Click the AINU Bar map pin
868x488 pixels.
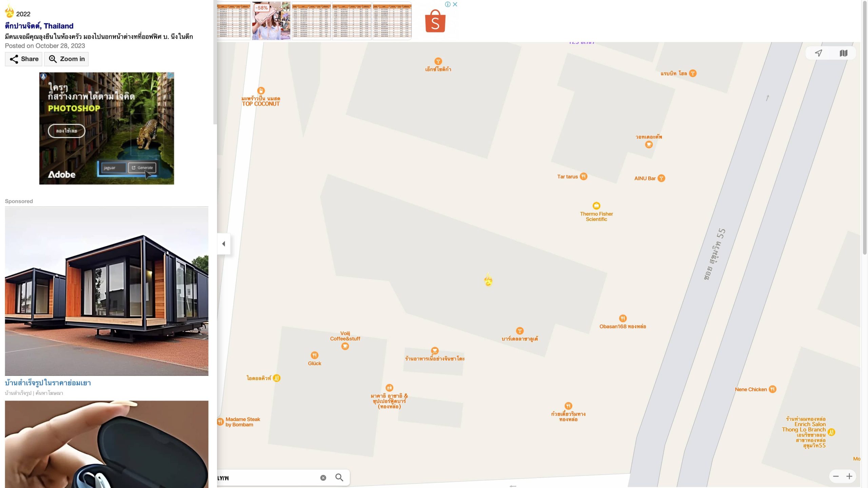click(x=661, y=178)
